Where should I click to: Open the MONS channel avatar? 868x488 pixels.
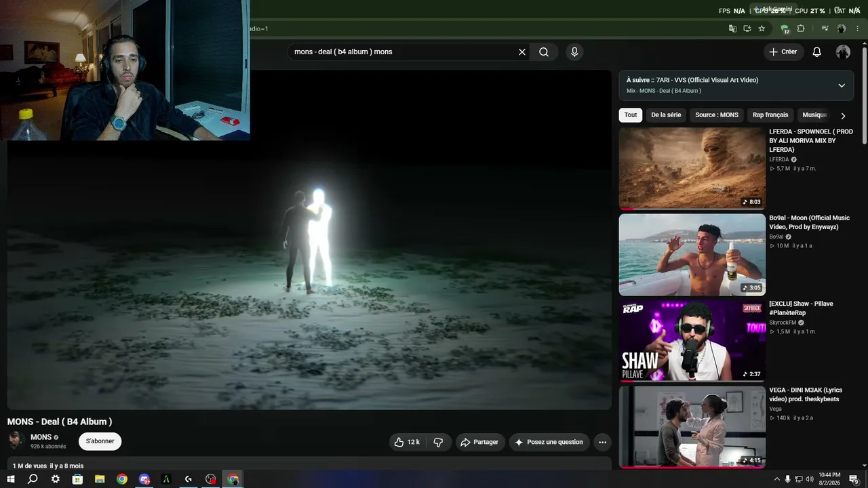(16, 441)
